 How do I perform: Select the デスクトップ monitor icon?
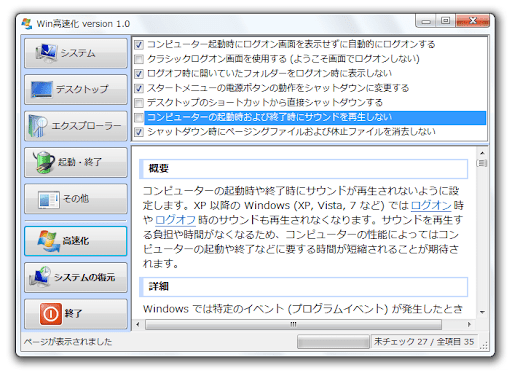pyautogui.click(x=41, y=89)
